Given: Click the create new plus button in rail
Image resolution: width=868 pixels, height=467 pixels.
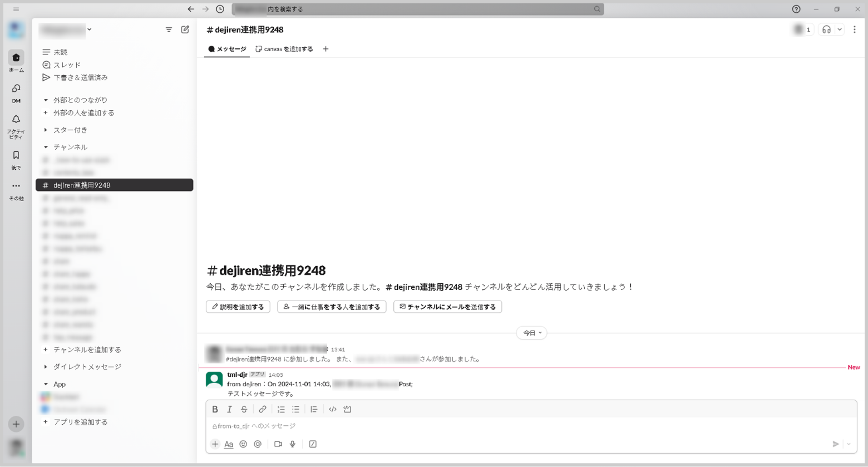Looking at the screenshot, I should (16, 424).
